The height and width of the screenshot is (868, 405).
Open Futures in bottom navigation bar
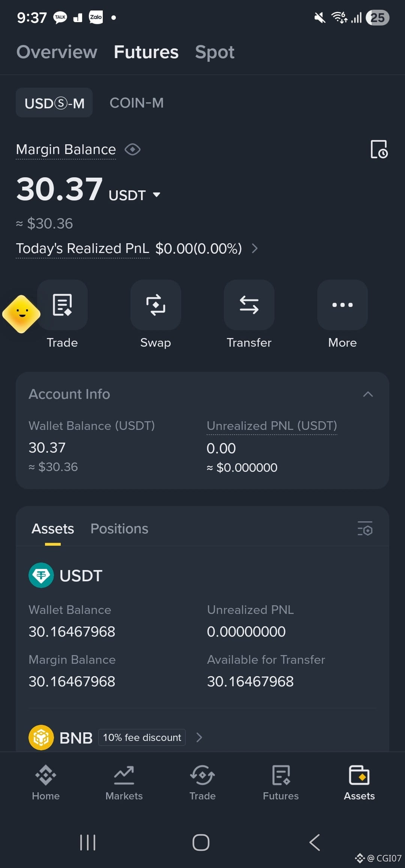tap(281, 783)
